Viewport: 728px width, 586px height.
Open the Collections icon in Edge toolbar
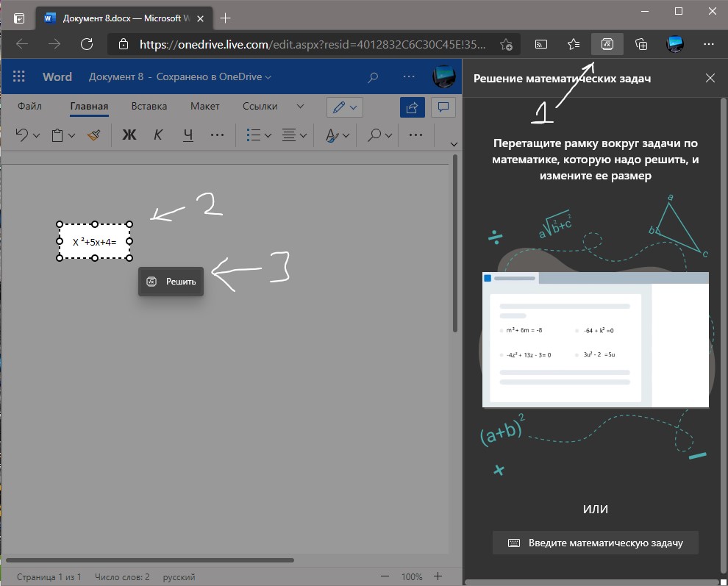641,44
